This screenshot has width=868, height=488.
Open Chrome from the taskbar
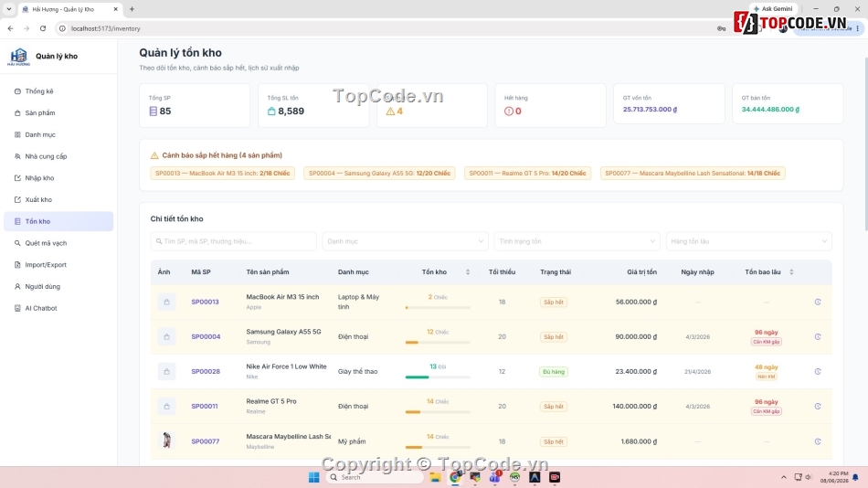(455, 477)
